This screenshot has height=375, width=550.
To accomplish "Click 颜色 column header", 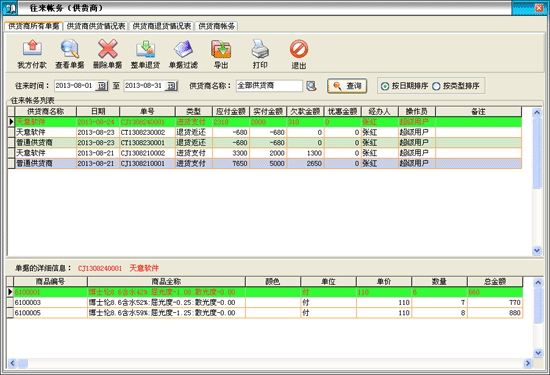I will [273, 282].
